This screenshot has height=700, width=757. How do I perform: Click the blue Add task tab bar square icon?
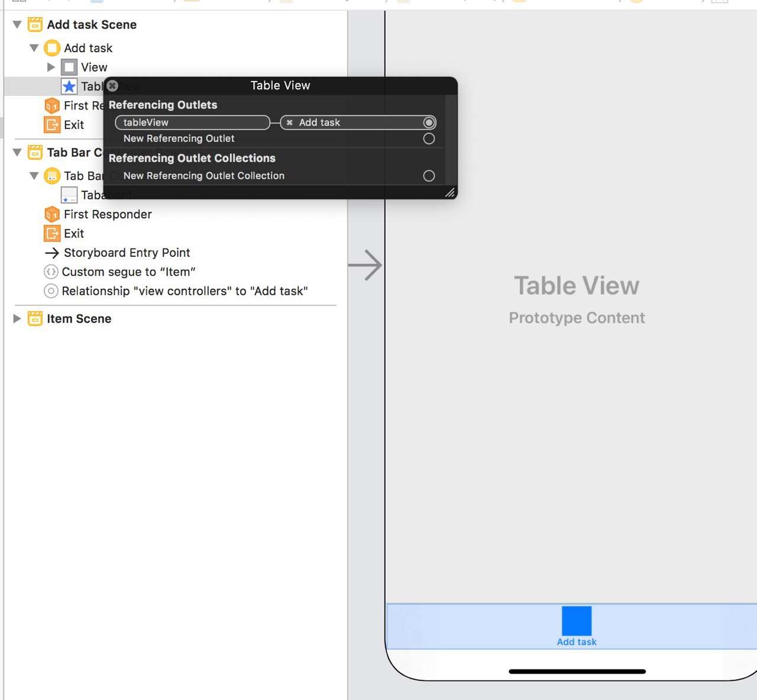pos(577,621)
